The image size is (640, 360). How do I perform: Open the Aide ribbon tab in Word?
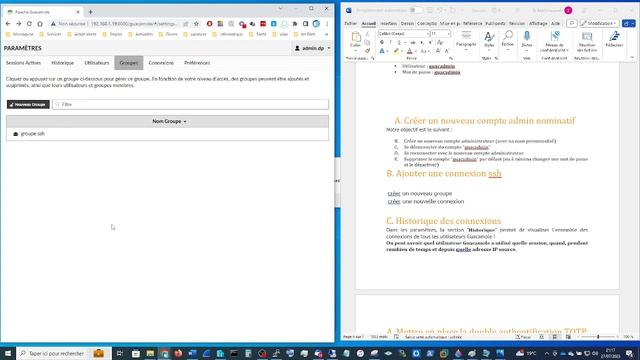pos(556,24)
